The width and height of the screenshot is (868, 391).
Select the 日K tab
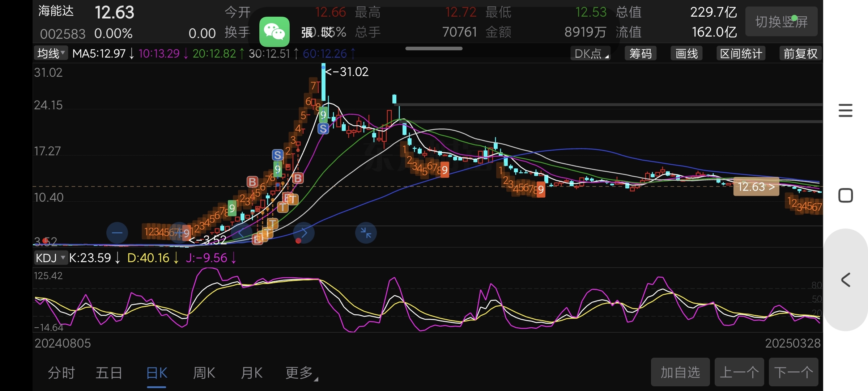(x=157, y=373)
